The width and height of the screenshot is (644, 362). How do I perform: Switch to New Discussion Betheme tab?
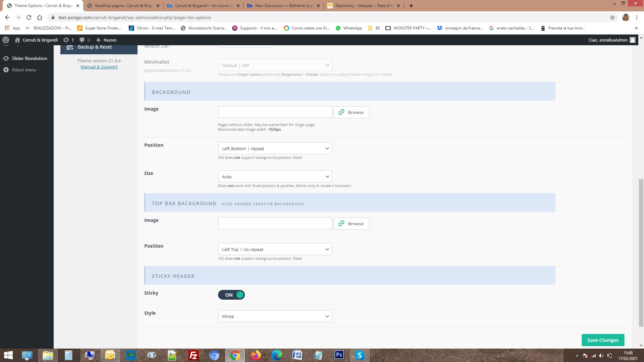click(283, 6)
